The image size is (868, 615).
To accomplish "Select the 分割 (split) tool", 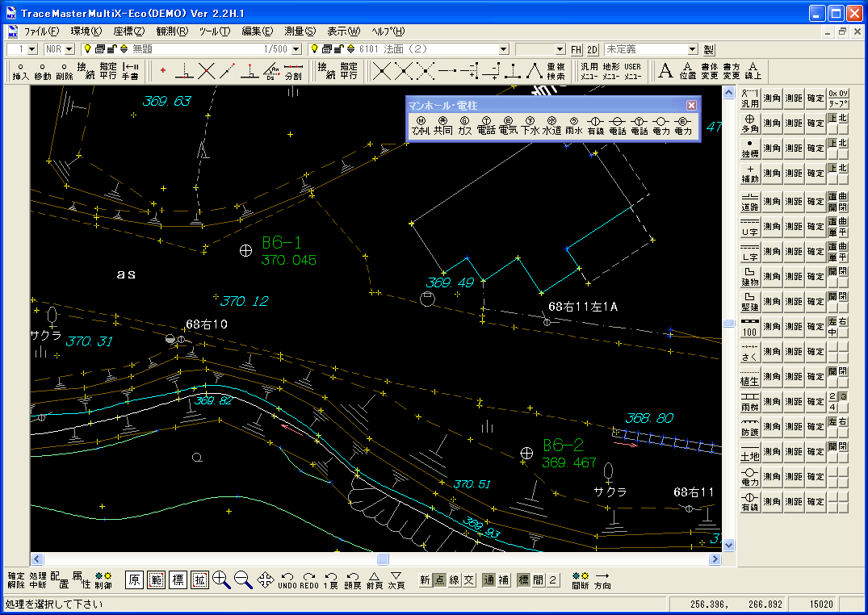I will pyautogui.click(x=293, y=71).
